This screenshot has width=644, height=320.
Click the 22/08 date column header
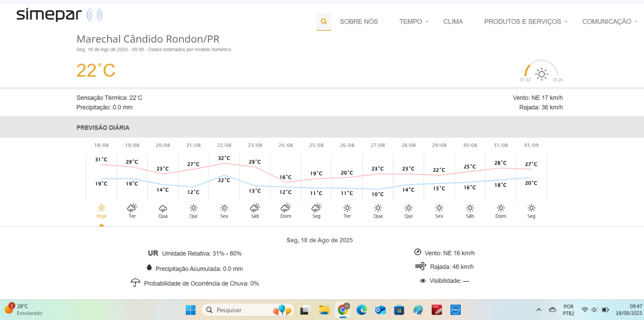[x=224, y=145]
